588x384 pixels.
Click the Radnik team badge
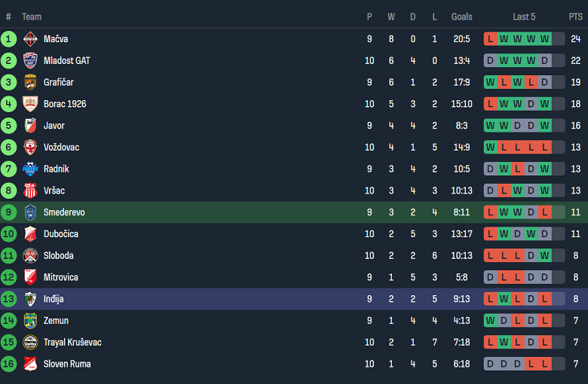click(30, 169)
